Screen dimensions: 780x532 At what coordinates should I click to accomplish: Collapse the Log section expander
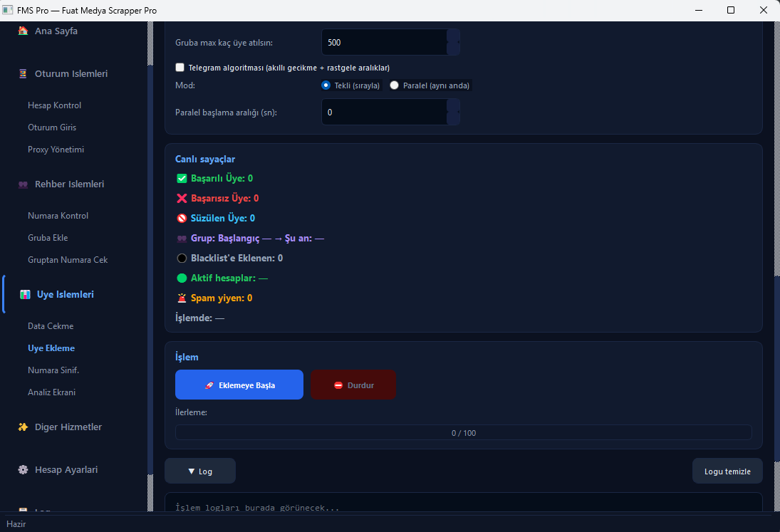click(x=199, y=471)
